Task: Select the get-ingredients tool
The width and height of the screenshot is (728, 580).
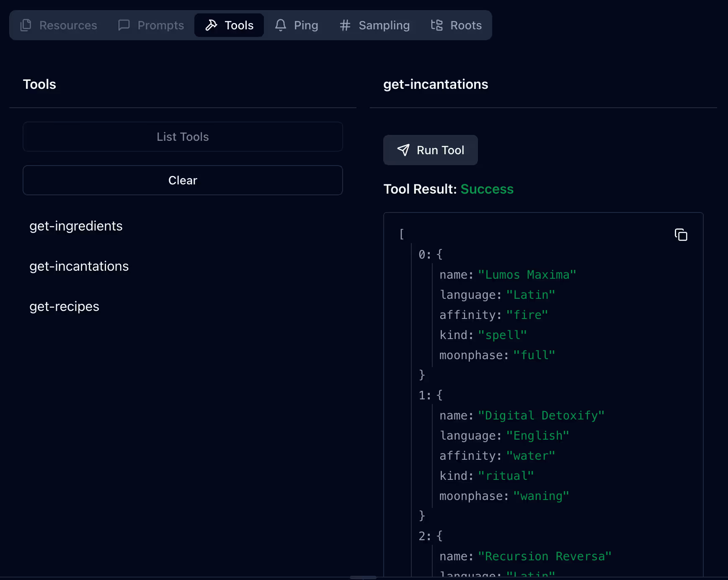Action: tap(76, 226)
